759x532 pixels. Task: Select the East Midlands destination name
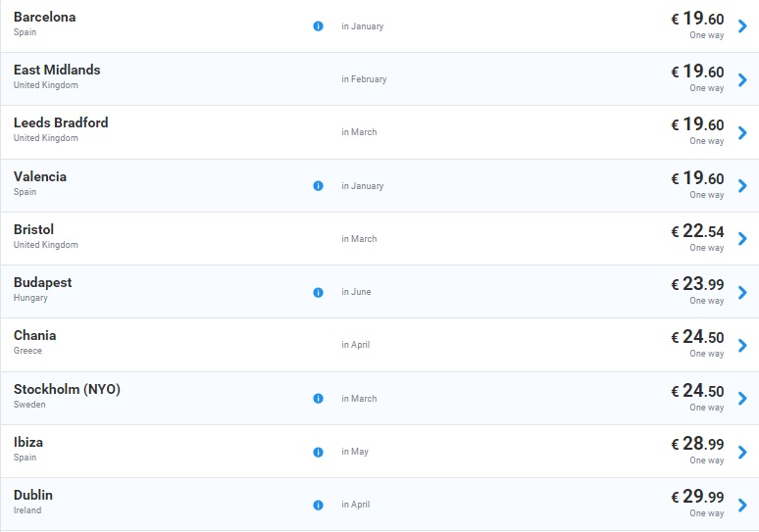coord(57,70)
